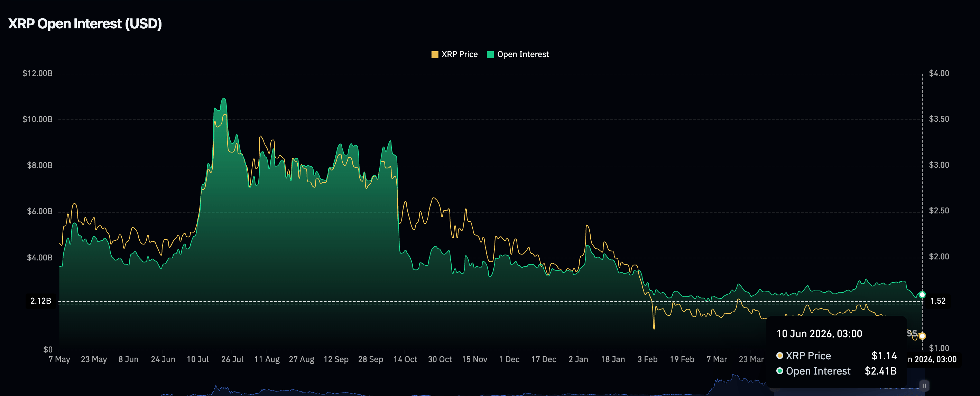Click the green Open Interest legend swatch
980x396 pixels.
(490, 54)
